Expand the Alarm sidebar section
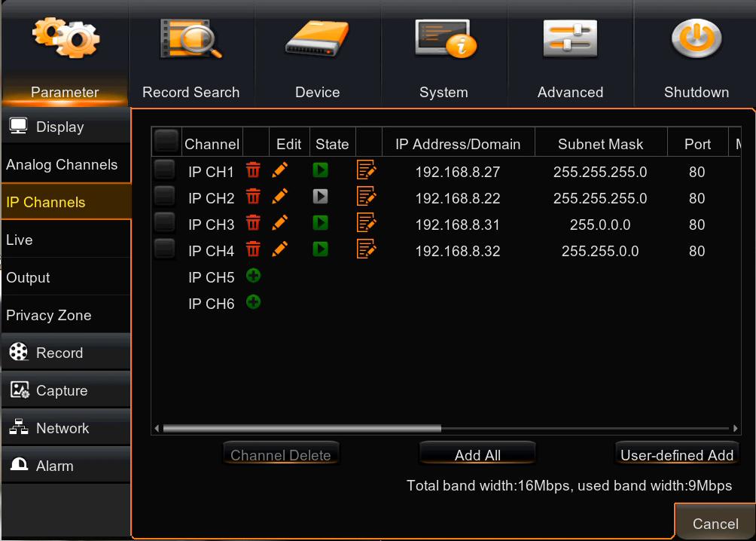The height and width of the screenshot is (541, 756). coord(66,466)
